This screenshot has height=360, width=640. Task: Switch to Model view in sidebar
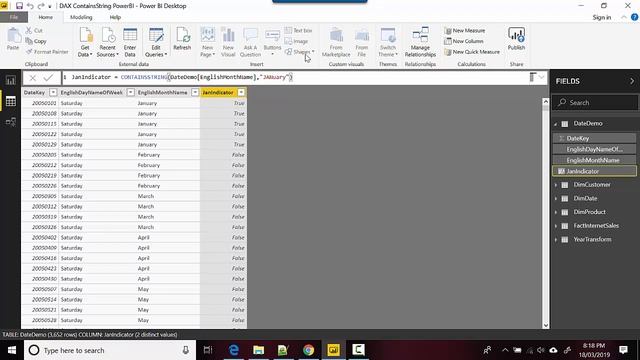[11, 122]
